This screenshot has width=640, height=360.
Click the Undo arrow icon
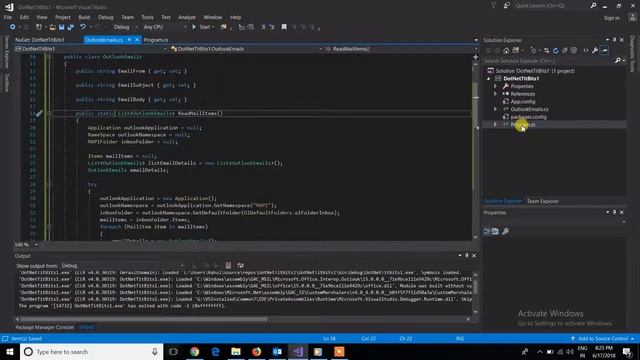(83, 27)
